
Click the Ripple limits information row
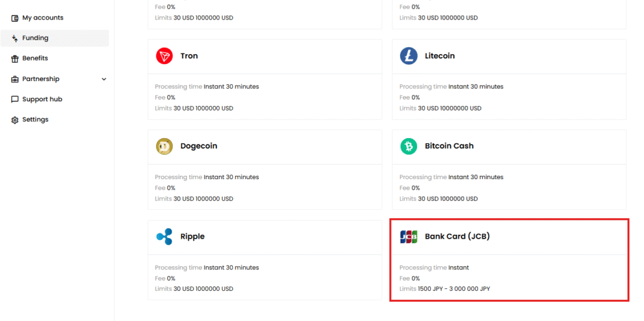click(194, 289)
